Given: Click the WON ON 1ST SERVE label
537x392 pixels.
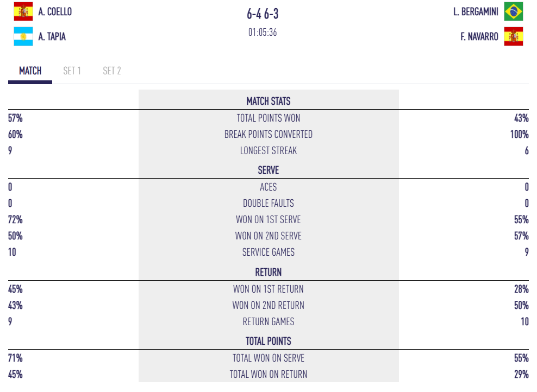Looking at the screenshot, I should click(268, 219).
